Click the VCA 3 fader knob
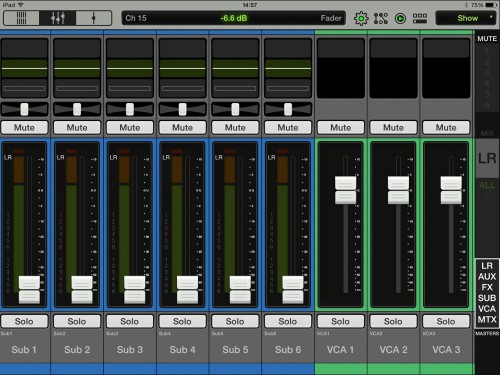The width and height of the screenshot is (500, 375). (x=451, y=190)
